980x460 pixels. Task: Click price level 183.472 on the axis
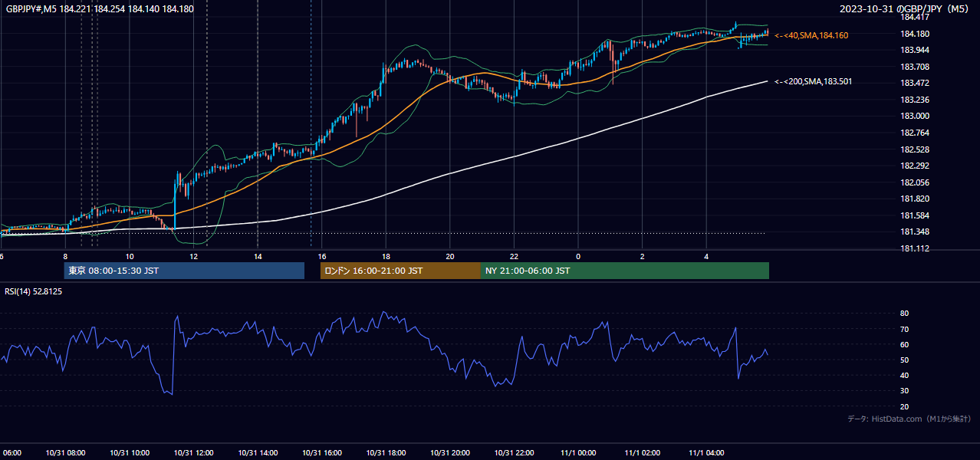click(x=914, y=83)
